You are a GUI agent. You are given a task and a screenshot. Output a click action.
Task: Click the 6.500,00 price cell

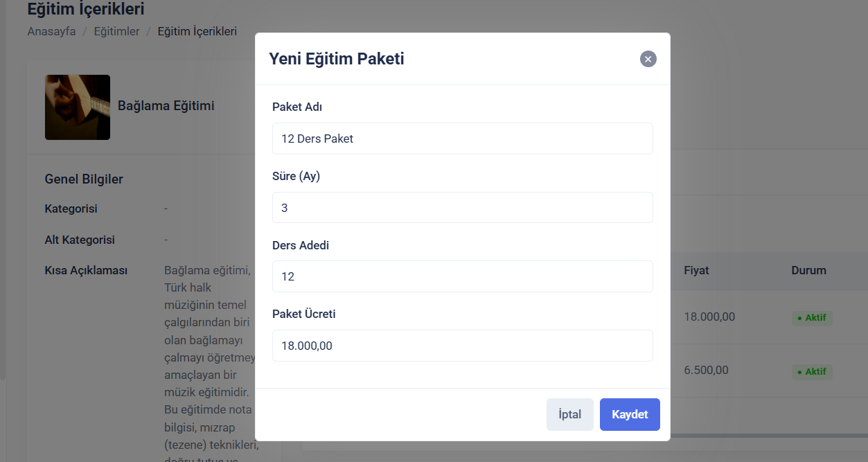coord(706,370)
